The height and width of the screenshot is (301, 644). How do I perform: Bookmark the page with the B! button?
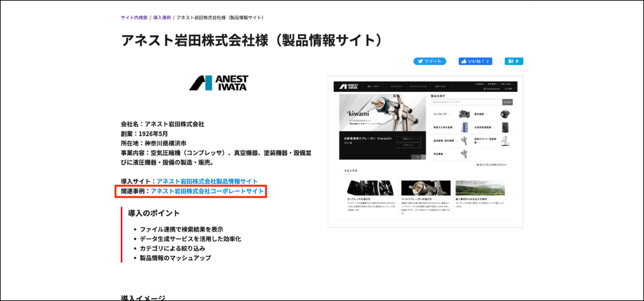[514, 61]
